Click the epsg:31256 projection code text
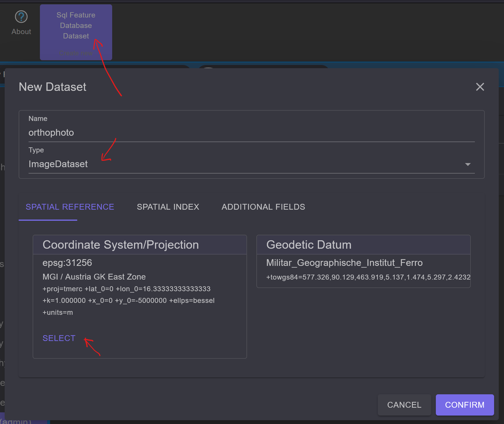Image resolution: width=504 pixels, height=424 pixels. pos(67,263)
